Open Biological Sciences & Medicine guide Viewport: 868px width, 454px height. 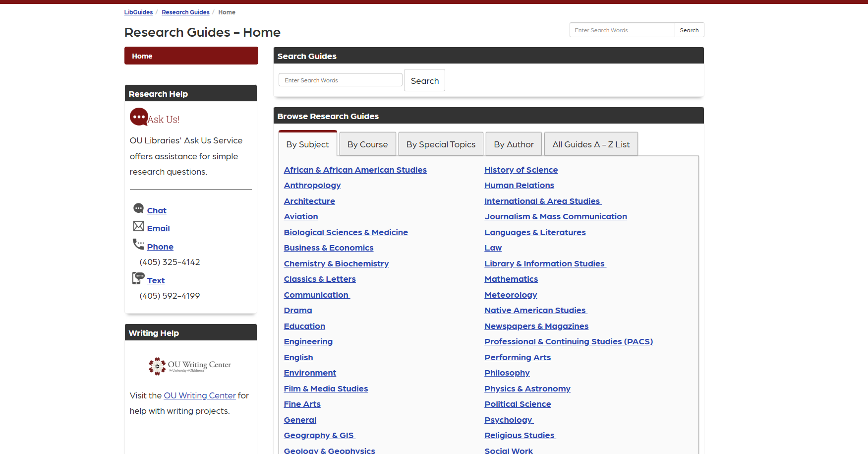pyautogui.click(x=346, y=232)
